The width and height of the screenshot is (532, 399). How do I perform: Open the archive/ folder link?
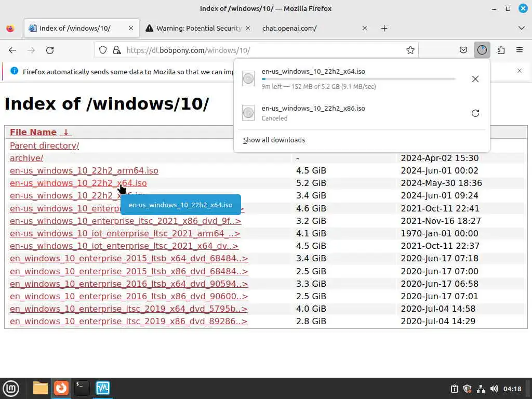point(26,158)
